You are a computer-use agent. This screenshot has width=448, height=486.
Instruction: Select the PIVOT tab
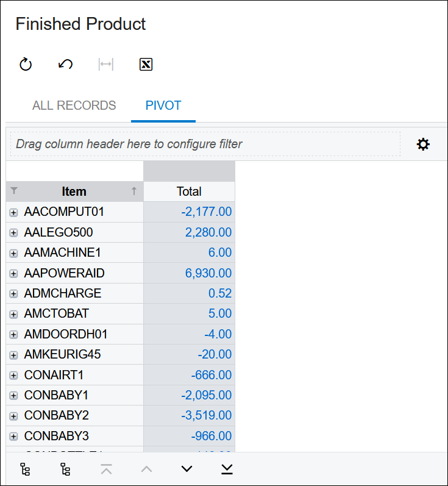coord(163,105)
